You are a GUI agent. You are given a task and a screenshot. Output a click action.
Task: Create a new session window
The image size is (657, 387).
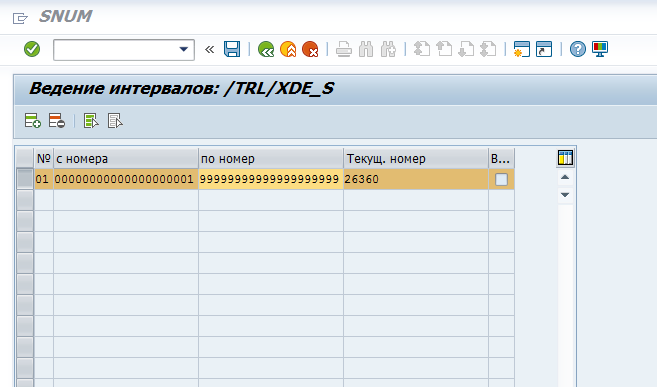522,49
